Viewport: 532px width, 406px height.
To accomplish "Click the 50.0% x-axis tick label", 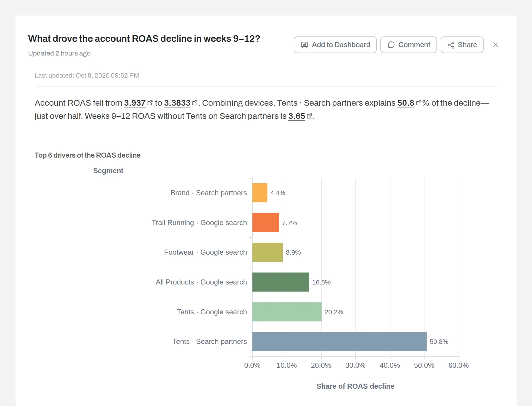I will pyautogui.click(x=424, y=365).
